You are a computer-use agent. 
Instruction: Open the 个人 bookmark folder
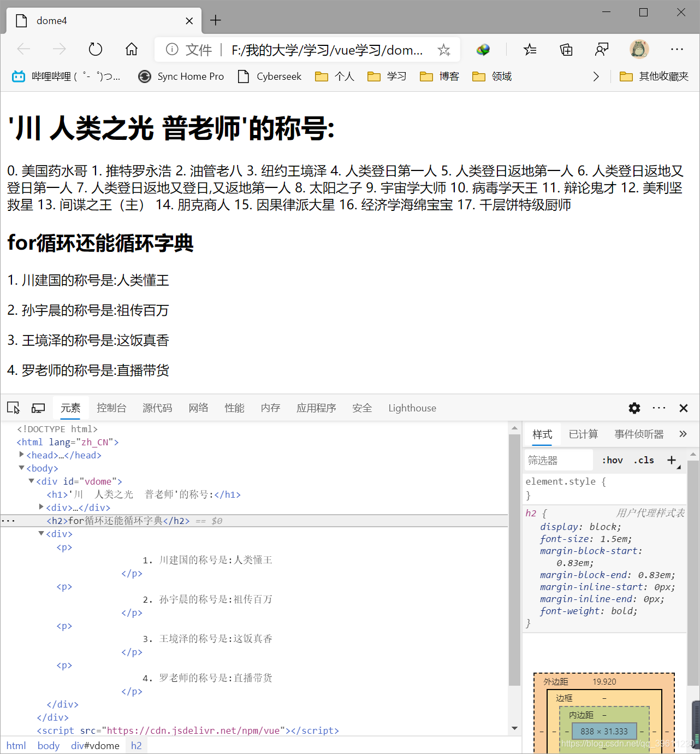click(x=335, y=76)
